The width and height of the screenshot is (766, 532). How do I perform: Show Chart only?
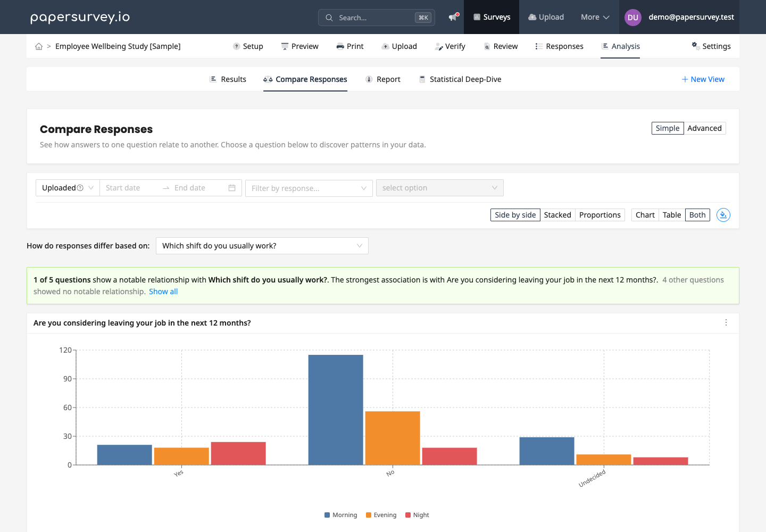(x=645, y=215)
